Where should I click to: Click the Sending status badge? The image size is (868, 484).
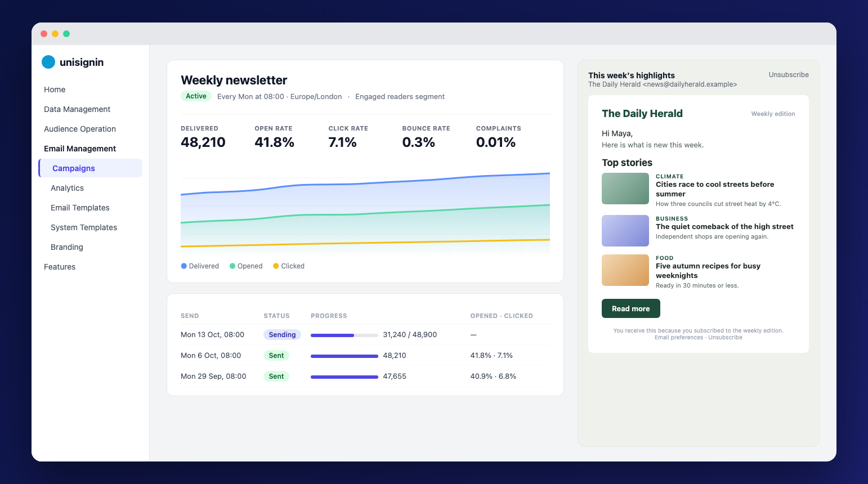[282, 334]
